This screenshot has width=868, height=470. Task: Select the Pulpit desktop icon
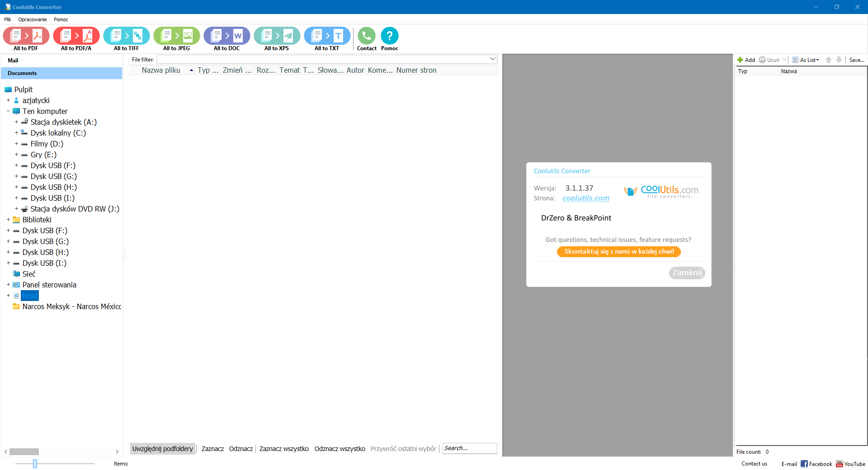coord(8,89)
